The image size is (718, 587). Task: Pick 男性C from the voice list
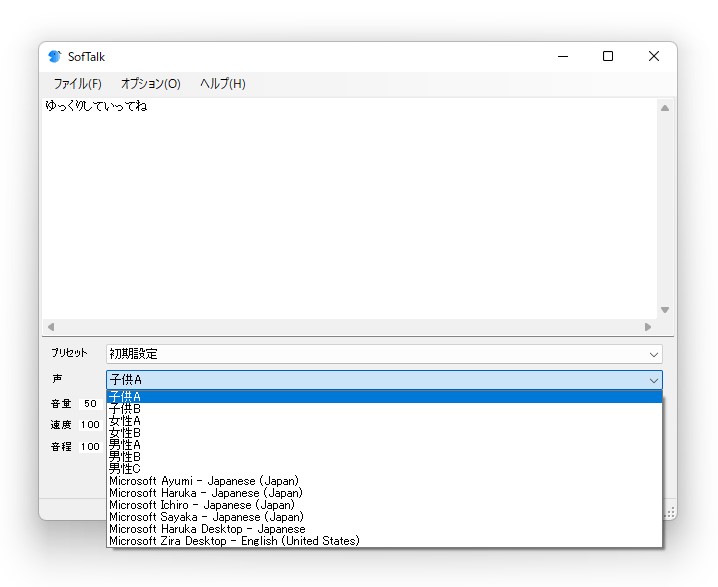click(384, 468)
